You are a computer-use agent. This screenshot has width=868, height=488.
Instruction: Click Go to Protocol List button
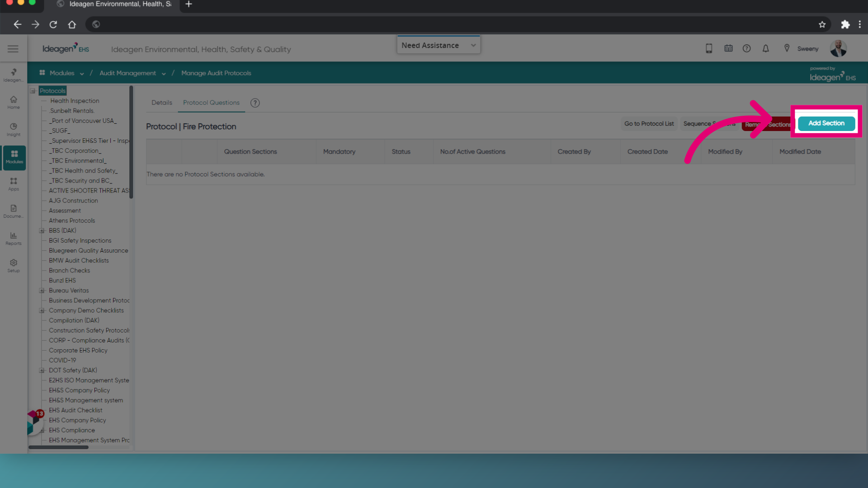tap(649, 124)
